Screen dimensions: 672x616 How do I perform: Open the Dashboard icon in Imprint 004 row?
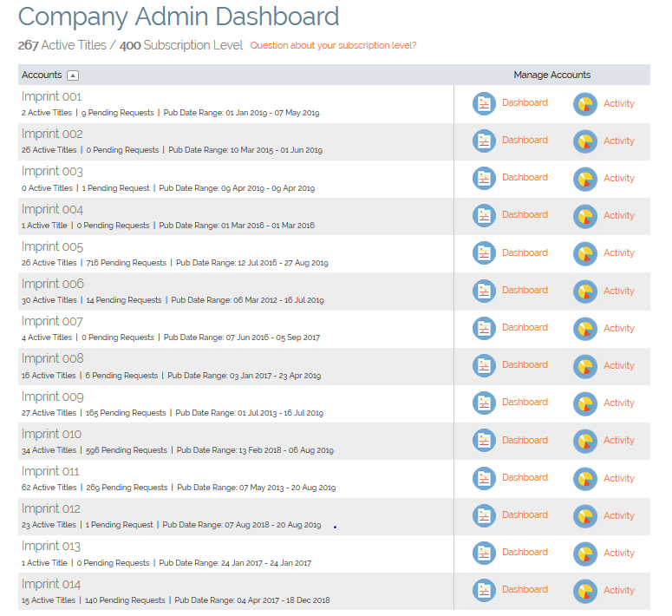[484, 215]
